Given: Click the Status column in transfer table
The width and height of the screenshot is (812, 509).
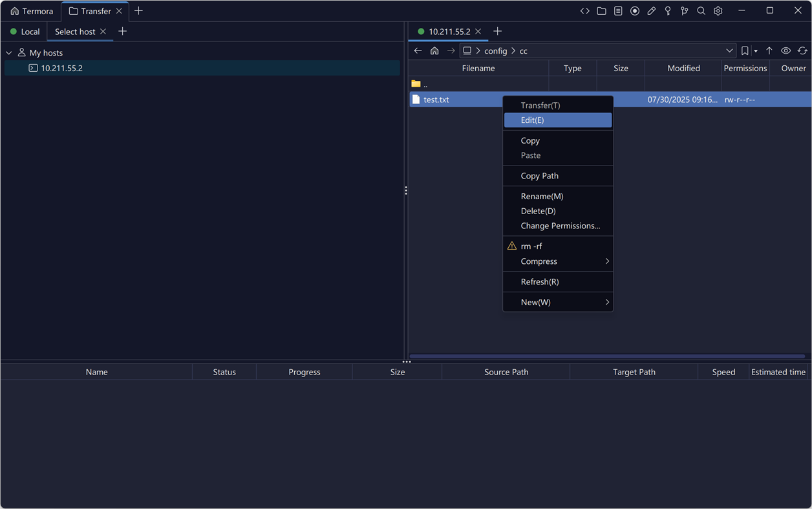Looking at the screenshot, I should coord(224,372).
